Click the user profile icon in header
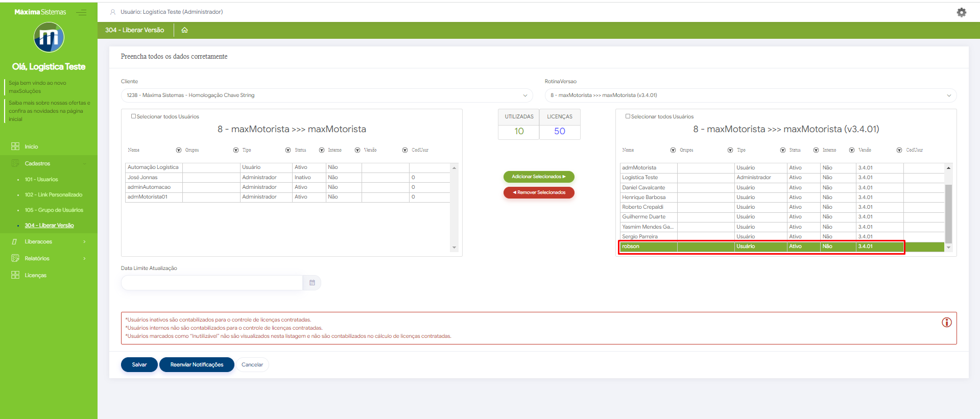 pyautogui.click(x=113, y=12)
